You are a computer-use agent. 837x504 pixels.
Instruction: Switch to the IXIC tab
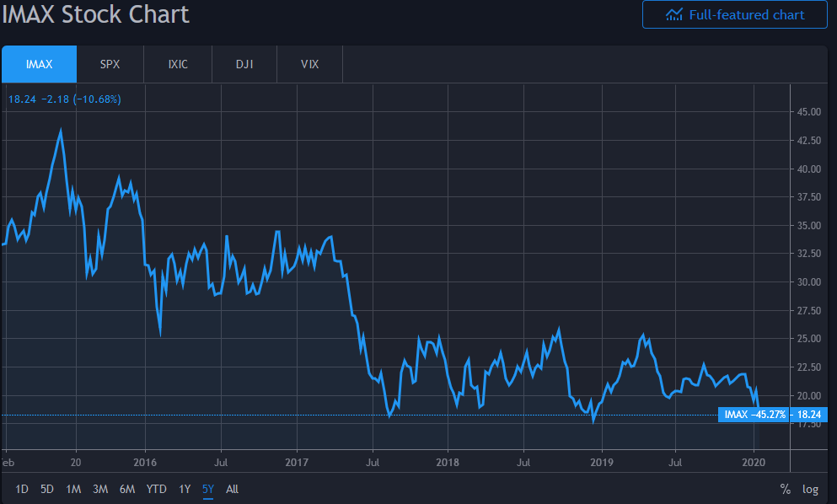click(x=177, y=64)
